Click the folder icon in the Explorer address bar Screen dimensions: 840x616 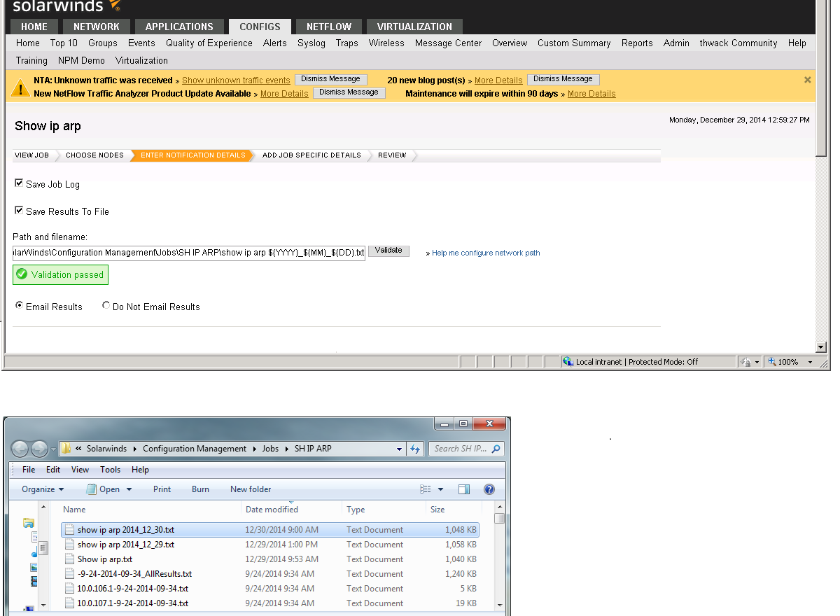[66, 449]
